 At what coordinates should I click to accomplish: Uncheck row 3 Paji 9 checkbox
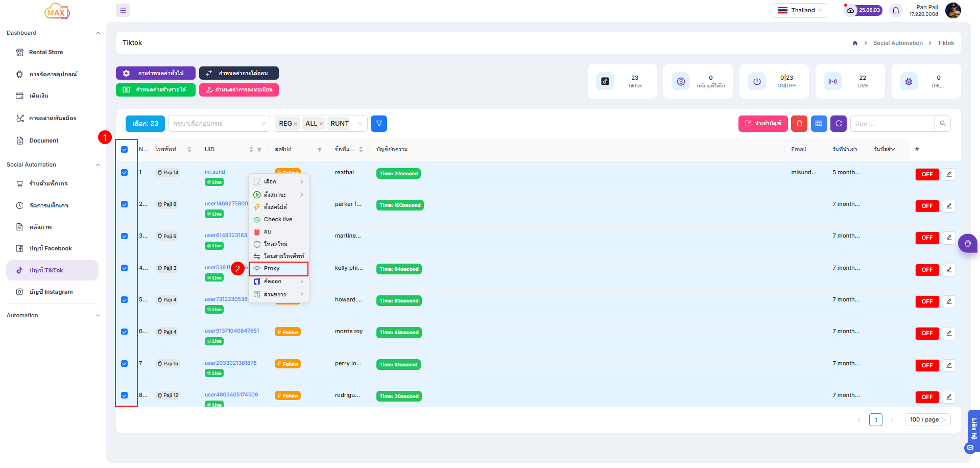pyautogui.click(x=125, y=236)
